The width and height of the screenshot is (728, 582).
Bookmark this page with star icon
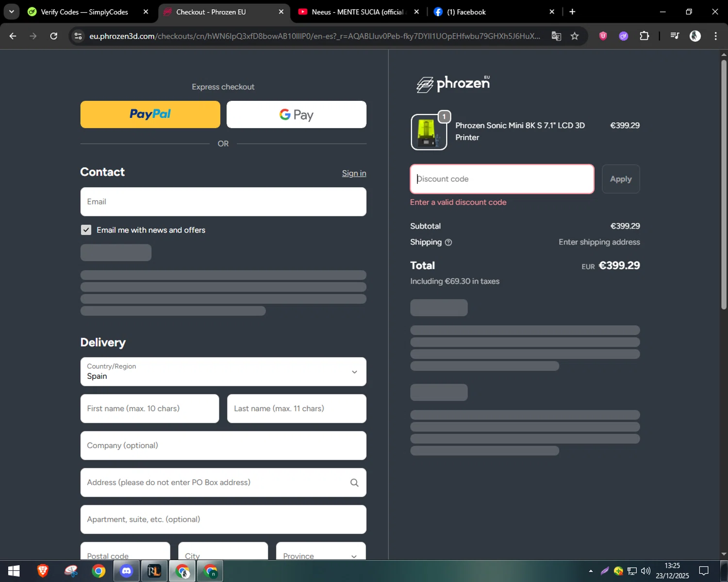click(x=575, y=36)
